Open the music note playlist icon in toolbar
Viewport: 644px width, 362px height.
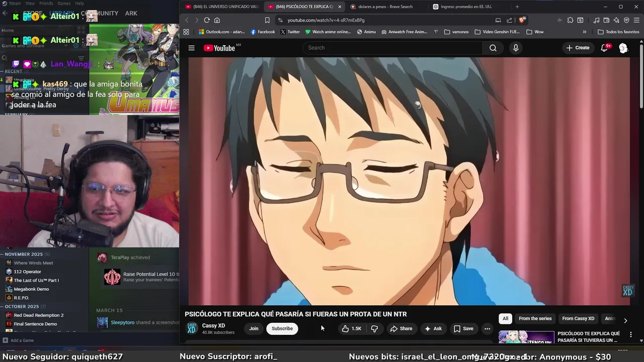click(x=596, y=20)
